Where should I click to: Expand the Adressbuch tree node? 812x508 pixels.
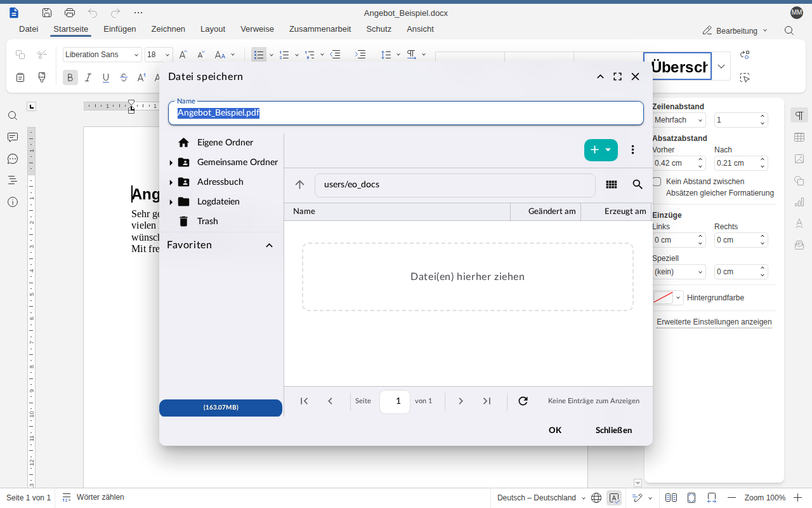point(171,182)
